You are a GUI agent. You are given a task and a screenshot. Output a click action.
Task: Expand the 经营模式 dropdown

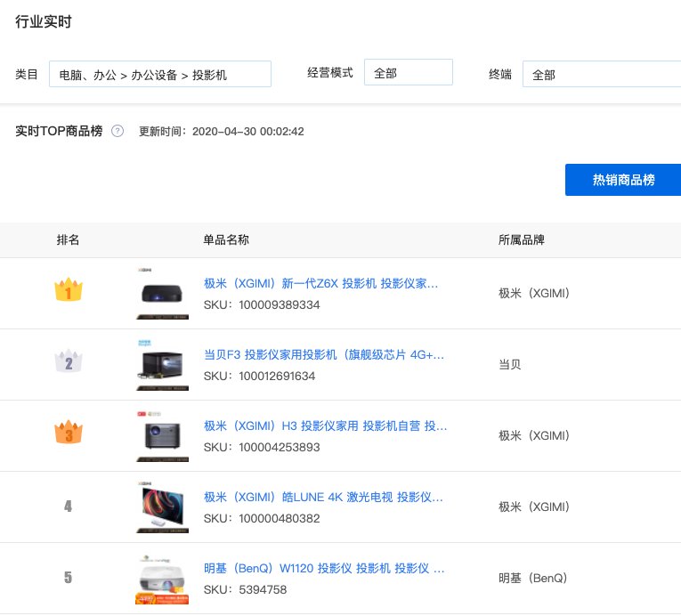(408, 73)
